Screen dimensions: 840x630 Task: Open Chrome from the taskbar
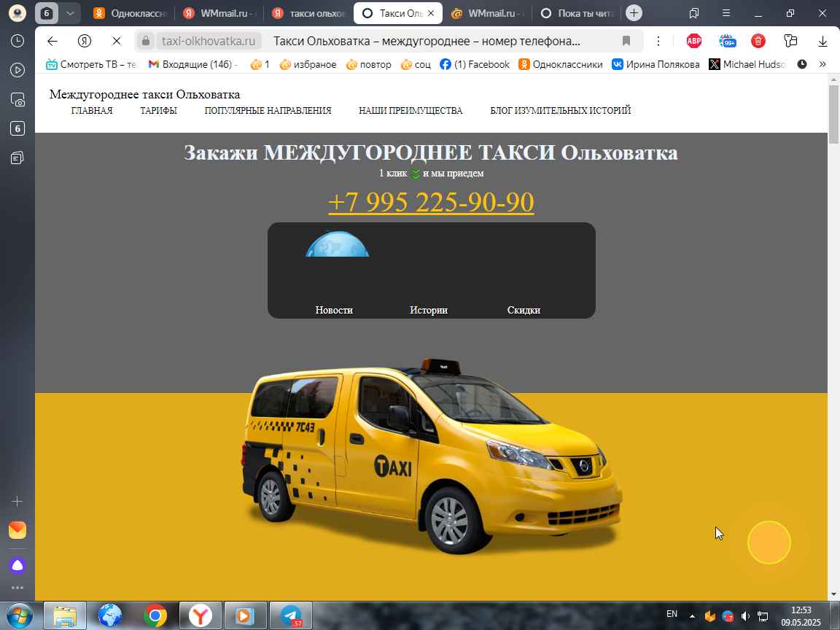[x=155, y=616]
